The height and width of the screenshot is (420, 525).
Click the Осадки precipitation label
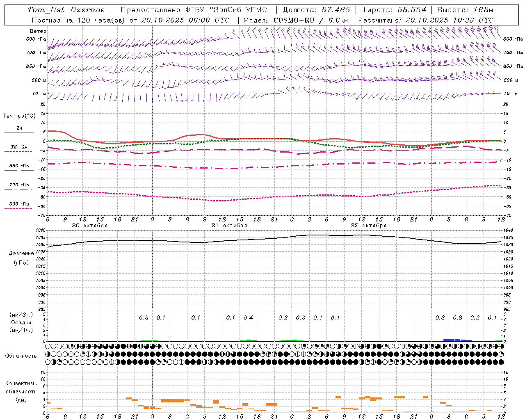[21, 322]
